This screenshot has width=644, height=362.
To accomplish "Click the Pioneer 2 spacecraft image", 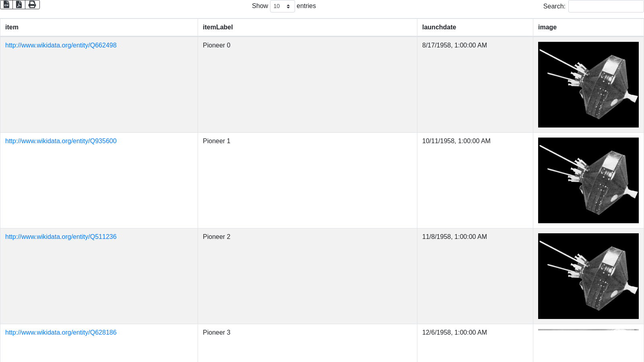I will coord(588,276).
